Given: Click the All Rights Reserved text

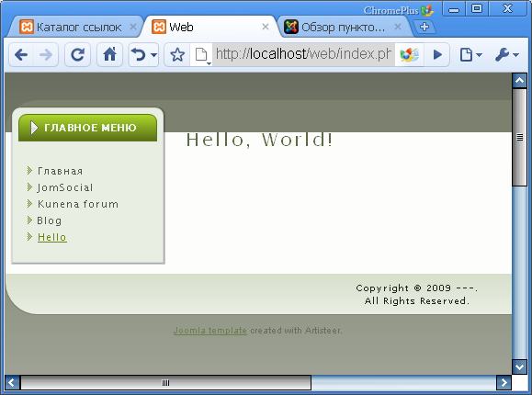Looking at the screenshot, I should [x=416, y=301].
